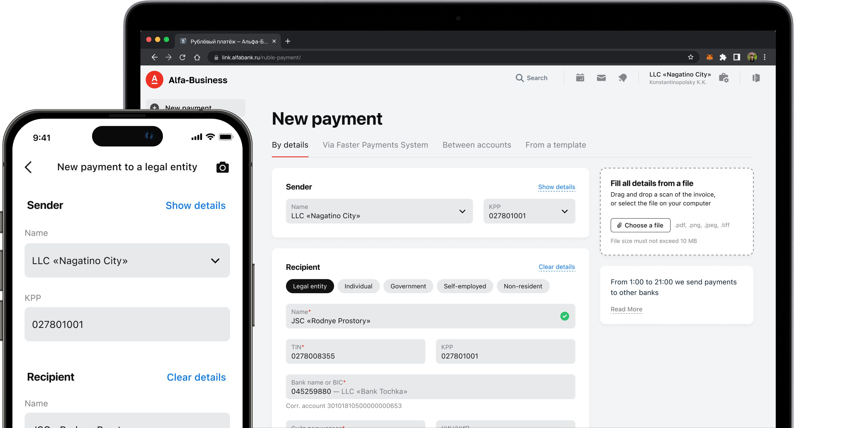The height and width of the screenshot is (428, 868).
Task: Expand the Sender KPP dropdown on desktop
Action: pos(529,211)
